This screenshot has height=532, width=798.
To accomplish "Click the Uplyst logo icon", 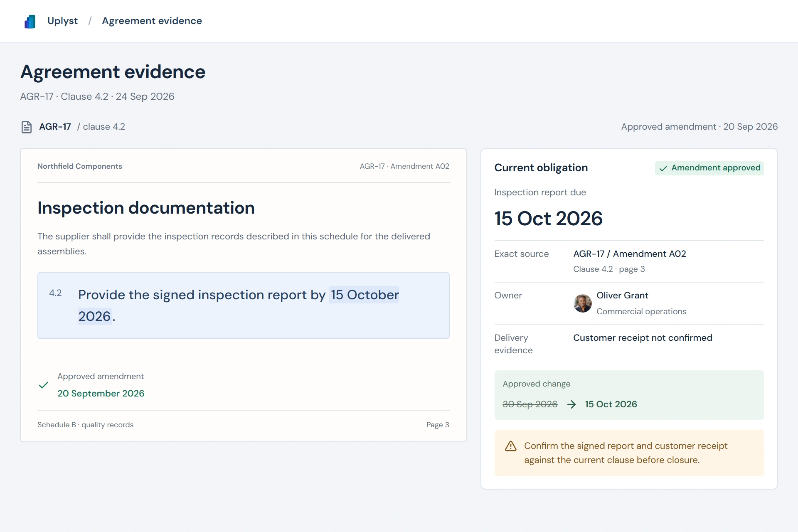I will [30, 21].
